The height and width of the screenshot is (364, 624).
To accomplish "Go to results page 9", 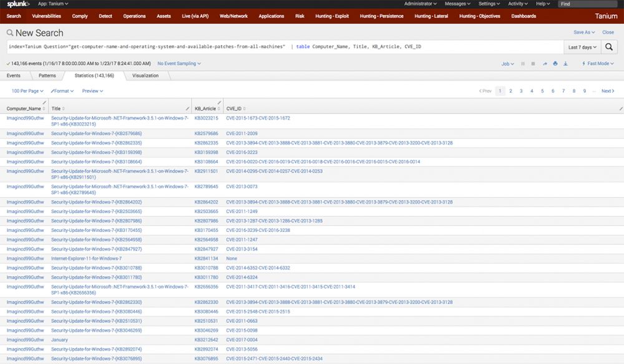I will [585, 91].
